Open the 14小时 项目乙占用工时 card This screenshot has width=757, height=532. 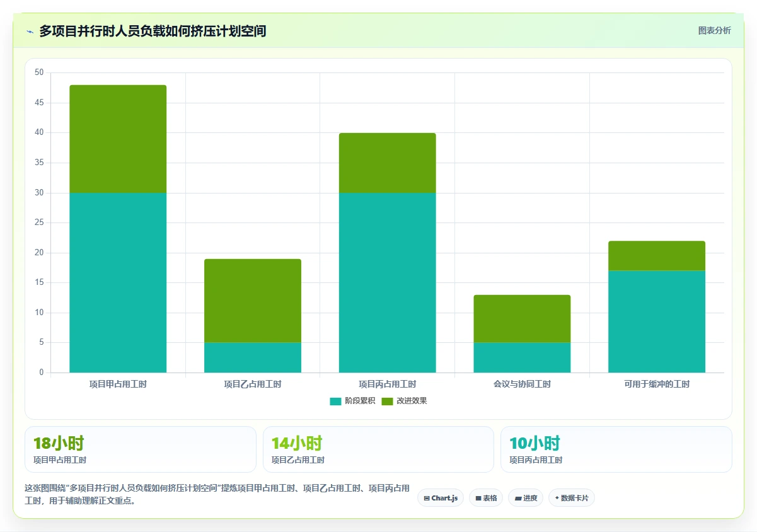point(378,449)
